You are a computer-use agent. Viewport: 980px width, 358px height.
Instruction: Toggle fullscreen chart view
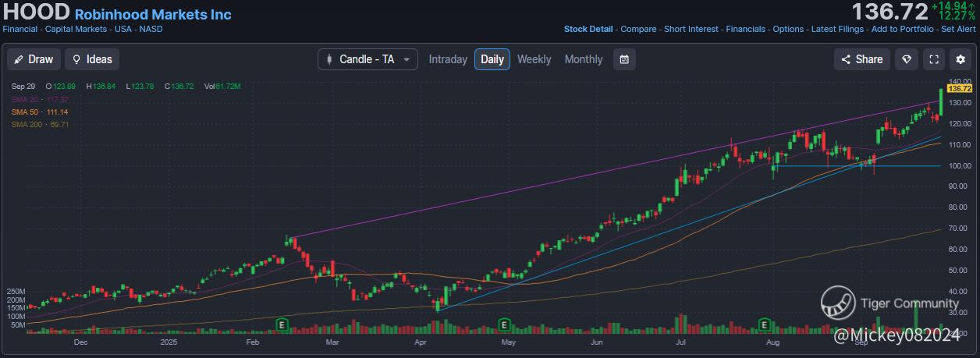pyautogui.click(x=933, y=59)
